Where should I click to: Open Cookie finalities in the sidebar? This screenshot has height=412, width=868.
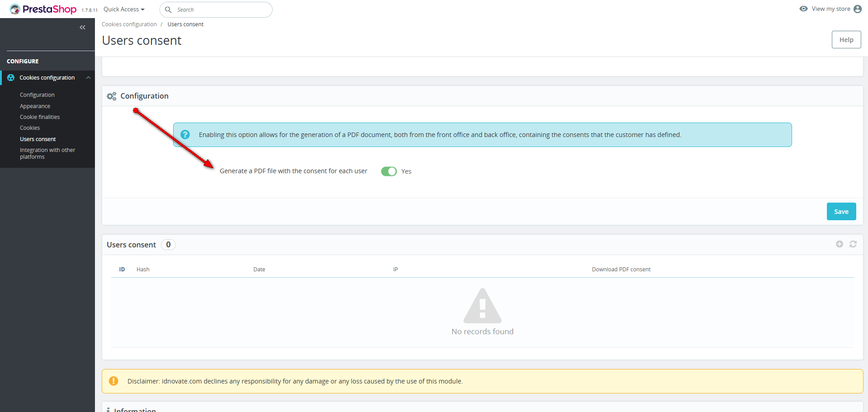pyautogui.click(x=40, y=117)
